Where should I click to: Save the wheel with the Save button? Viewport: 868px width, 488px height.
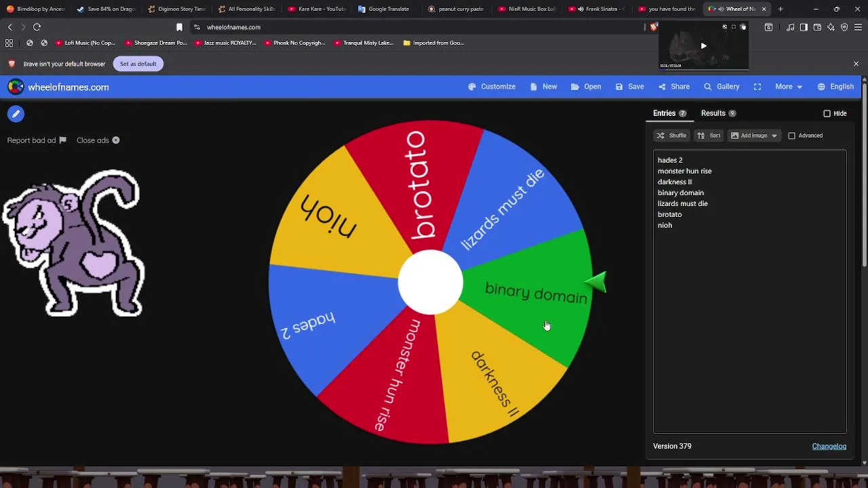pos(629,87)
